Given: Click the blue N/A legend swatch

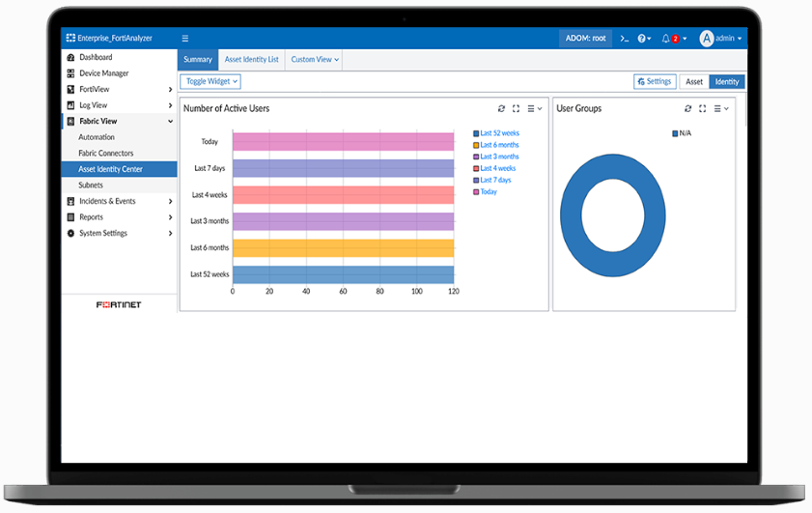Looking at the screenshot, I should tap(675, 133).
